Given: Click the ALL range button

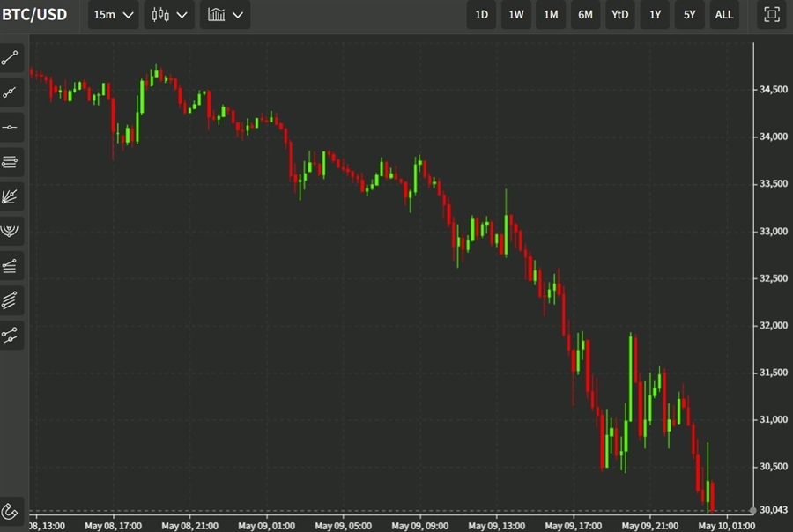Looking at the screenshot, I should click(x=723, y=15).
